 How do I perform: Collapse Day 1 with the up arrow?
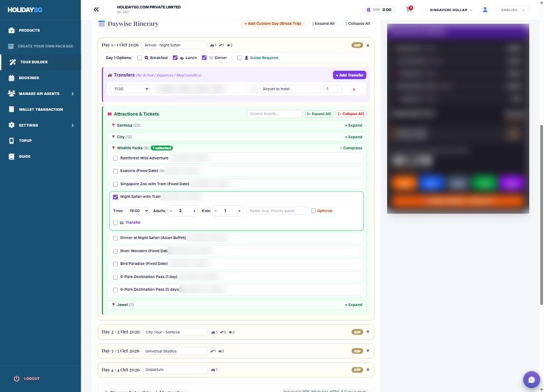[368, 45]
